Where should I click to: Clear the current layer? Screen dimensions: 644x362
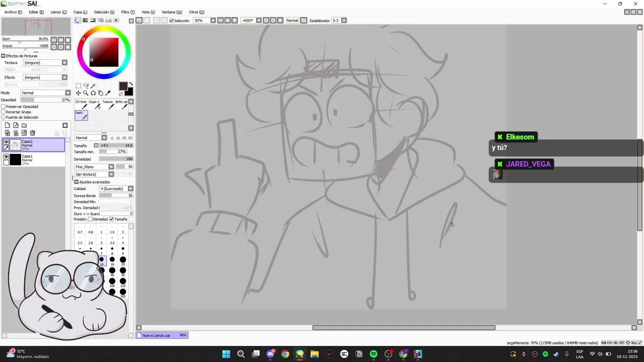click(24, 133)
